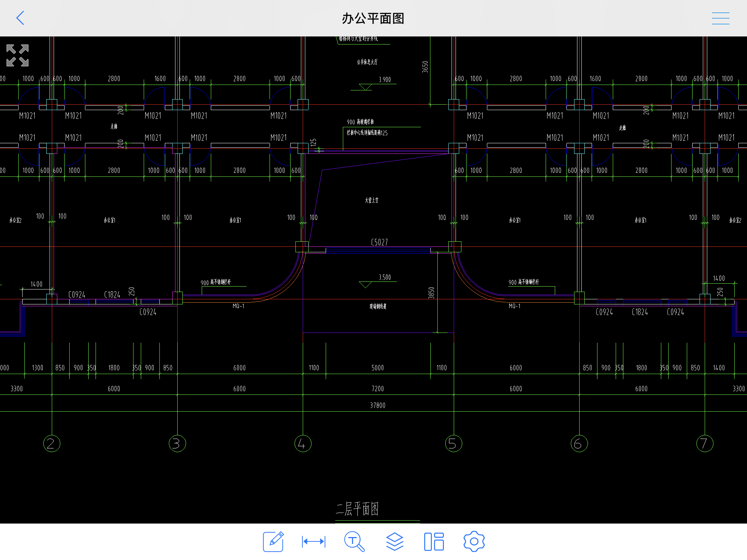Select the 3650 vertical dimension
This screenshot has width=747, height=560.
[x=425, y=67]
